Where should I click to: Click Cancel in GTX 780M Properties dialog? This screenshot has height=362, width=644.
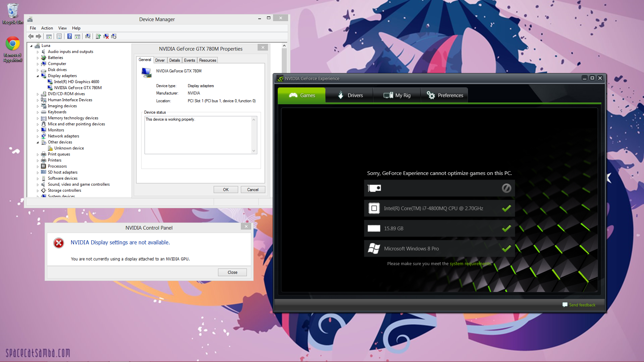click(253, 190)
